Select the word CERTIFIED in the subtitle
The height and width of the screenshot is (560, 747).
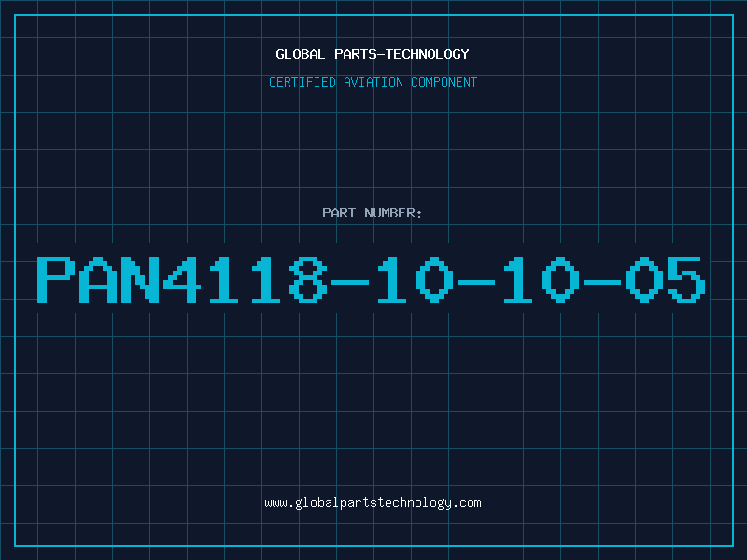[x=303, y=82]
